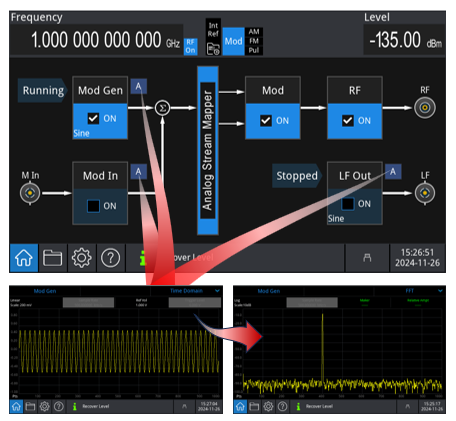456x421 pixels.
Task: Open the Mod In block header
Action: pyautogui.click(x=100, y=176)
